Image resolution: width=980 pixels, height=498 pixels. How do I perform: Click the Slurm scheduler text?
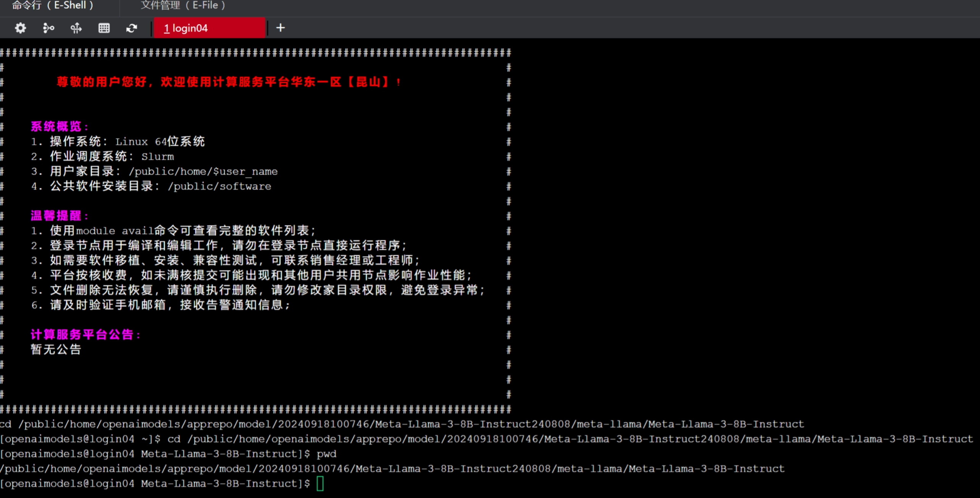coord(157,157)
